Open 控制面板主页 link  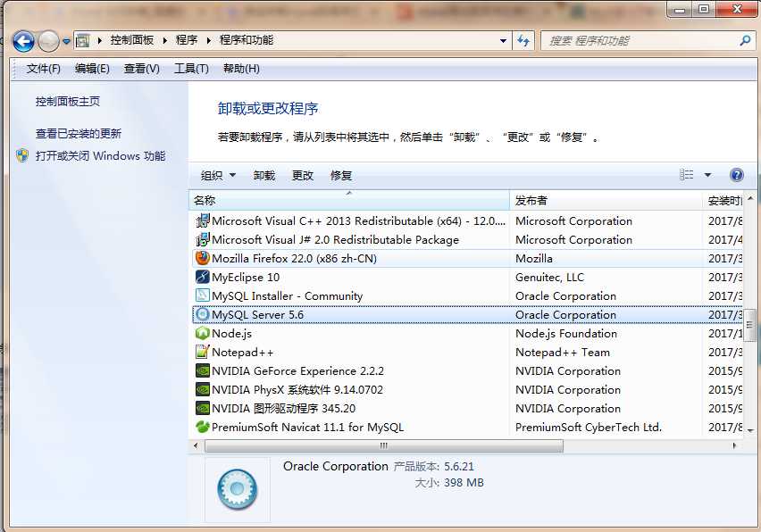[x=68, y=102]
